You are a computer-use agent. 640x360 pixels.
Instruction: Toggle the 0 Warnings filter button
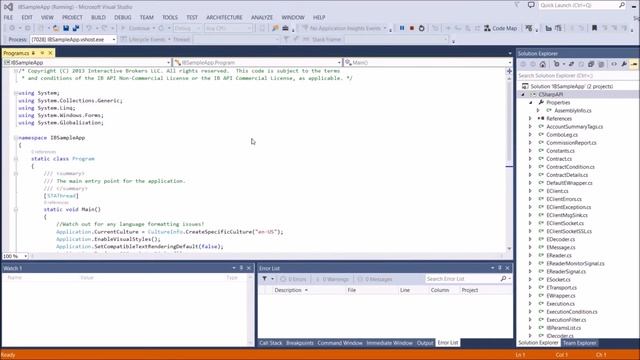point(332,279)
